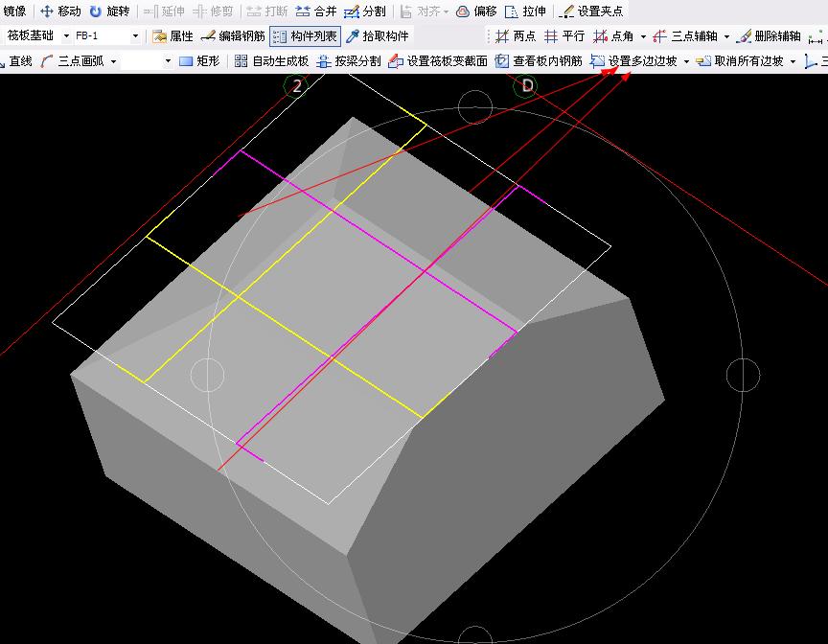Click the 合并 (Merge) tool
The height and width of the screenshot is (644, 828).
click(x=315, y=11)
